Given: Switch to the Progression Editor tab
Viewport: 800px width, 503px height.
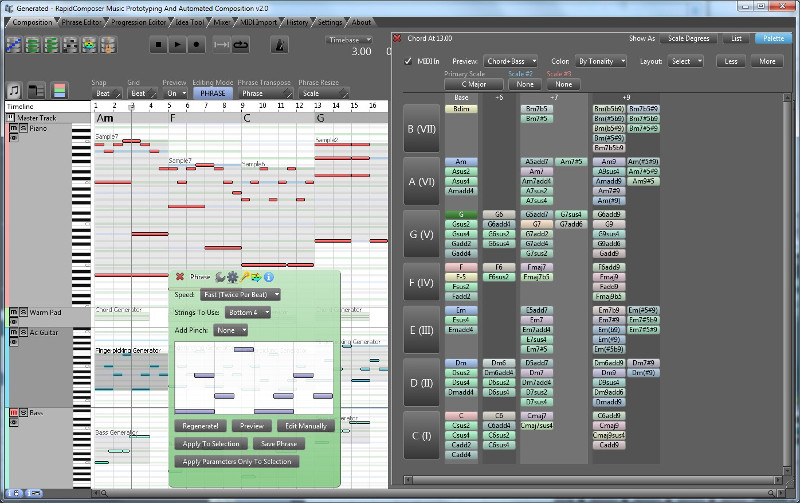Looking at the screenshot, I should [x=138, y=22].
